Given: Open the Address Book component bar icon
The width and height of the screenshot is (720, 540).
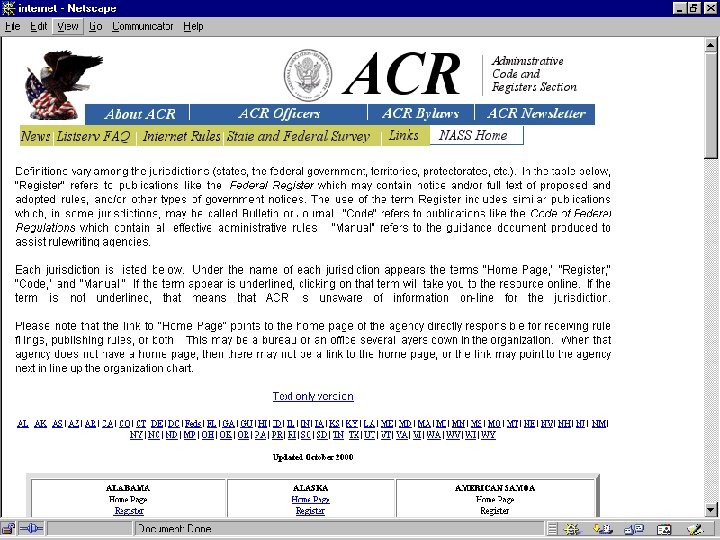Looking at the screenshot, I should 664,529.
